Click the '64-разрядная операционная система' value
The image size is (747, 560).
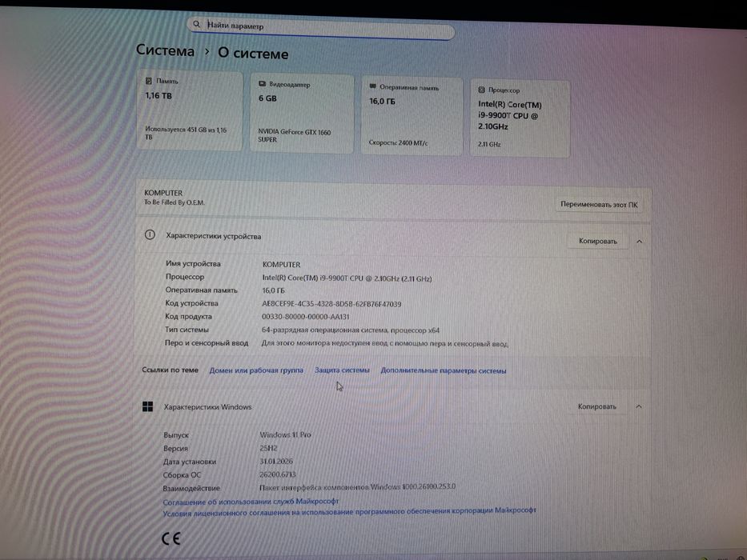(x=350, y=330)
